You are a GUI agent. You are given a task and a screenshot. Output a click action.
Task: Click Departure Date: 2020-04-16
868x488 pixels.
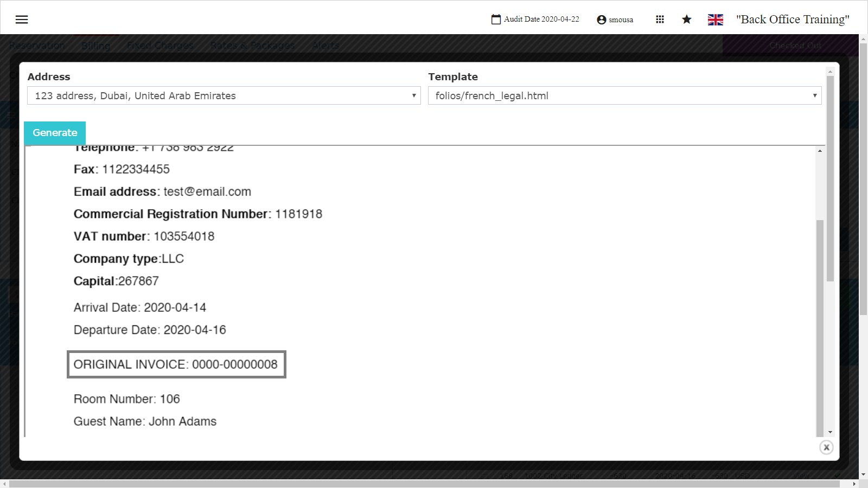point(150,330)
